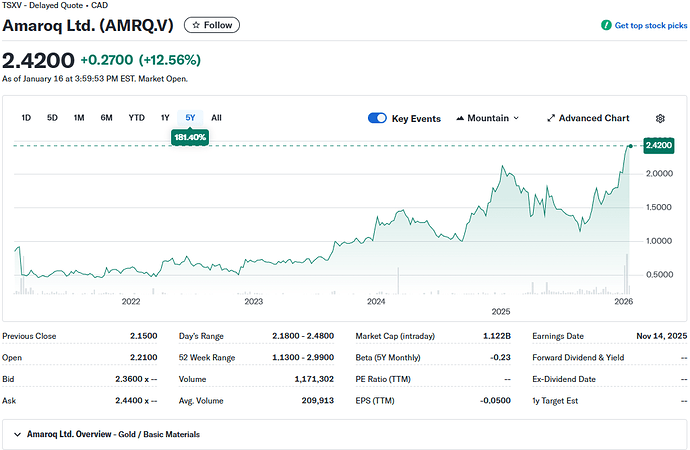Viewport: 690px width, 450px height.
Task: Show the All time range chart
Action: coord(216,118)
